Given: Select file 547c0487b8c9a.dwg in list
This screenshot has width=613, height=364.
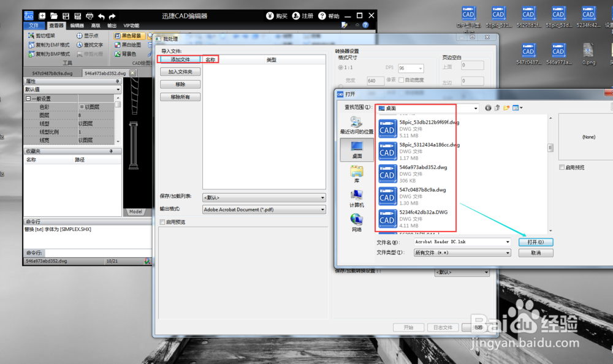Looking at the screenshot, I should point(413,196).
